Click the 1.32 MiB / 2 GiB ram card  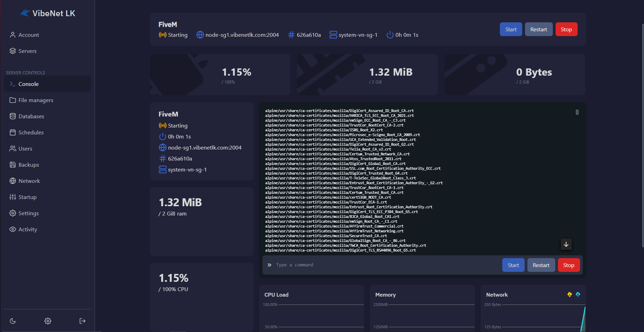click(202, 221)
